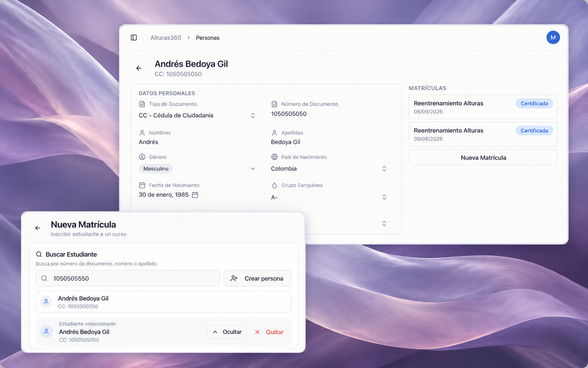
Task: Click the Tipo de Documento file icon
Action: pos(142,104)
